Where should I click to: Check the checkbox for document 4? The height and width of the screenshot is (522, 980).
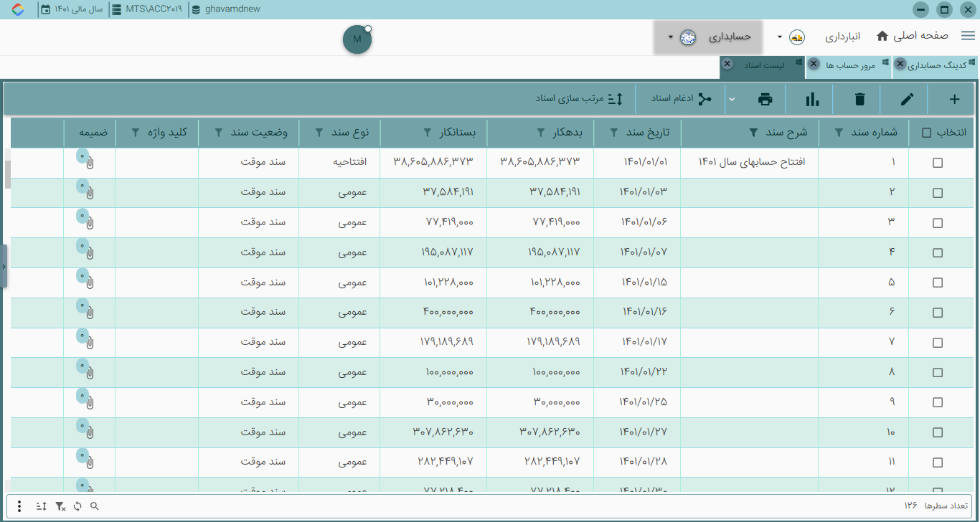click(938, 252)
